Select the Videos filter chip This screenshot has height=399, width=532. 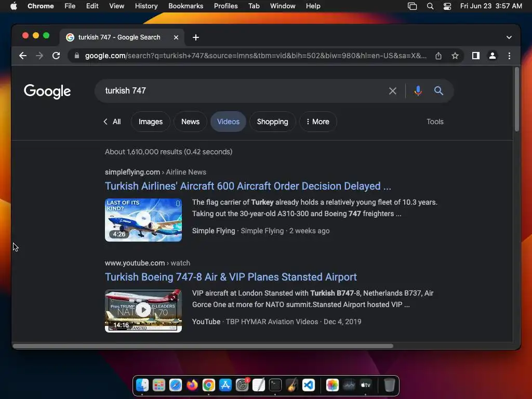pyautogui.click(x=229, y=122)
